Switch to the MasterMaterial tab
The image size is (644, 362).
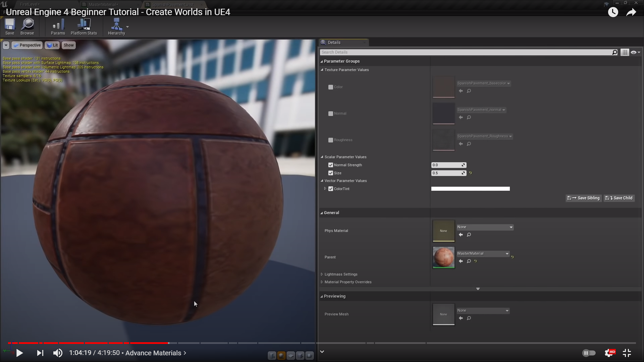click(x=102, y=5)
